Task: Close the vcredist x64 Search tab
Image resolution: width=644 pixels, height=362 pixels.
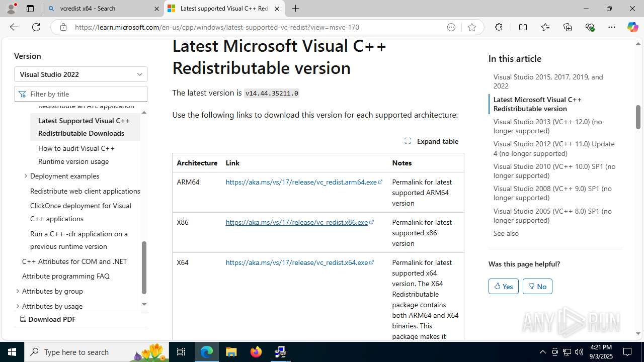Action: pyautogui.click(x=156, y=9)
